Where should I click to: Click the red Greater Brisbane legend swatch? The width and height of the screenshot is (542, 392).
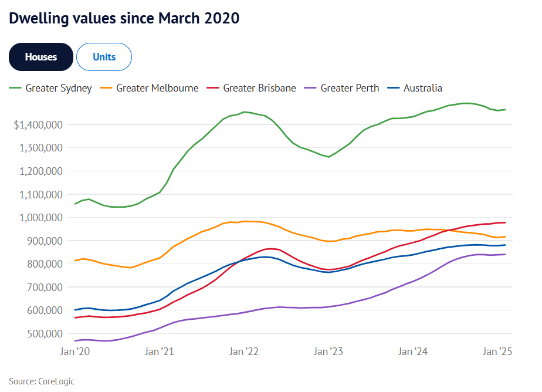[214, 88]
